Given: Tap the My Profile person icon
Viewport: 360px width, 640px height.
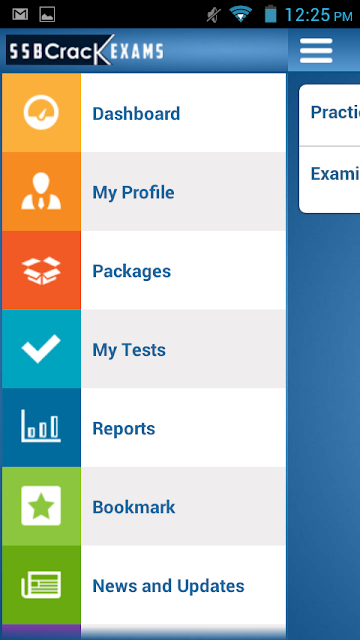Looking at the screenshot, I should click(41, 191).
